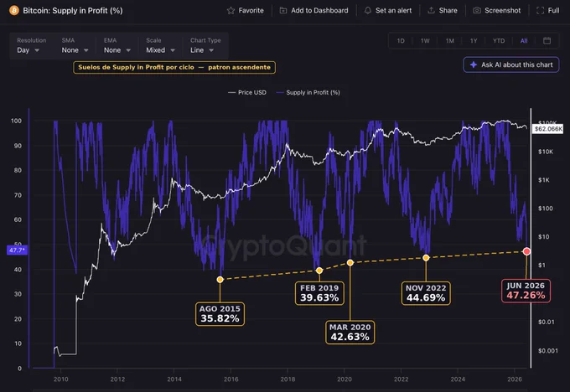Click the AGO 2015 cycle low marker
Image resolution: width=570 pixels, height=392 pixels.
pyautogui.click(x=220, y=280)
